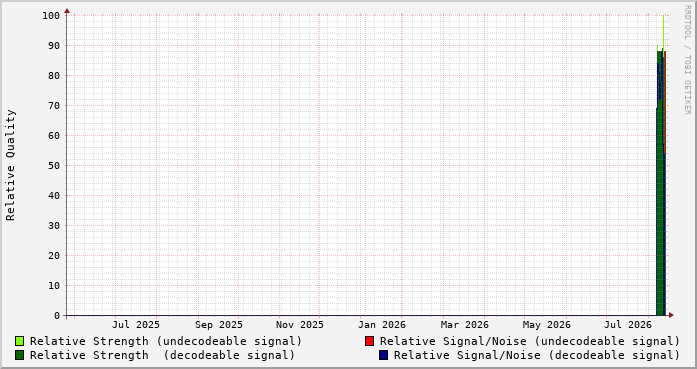The width and height of the screenshot is (697, 369).
Task: Click the Jan 2026 x-axis label
Action: 382,325
